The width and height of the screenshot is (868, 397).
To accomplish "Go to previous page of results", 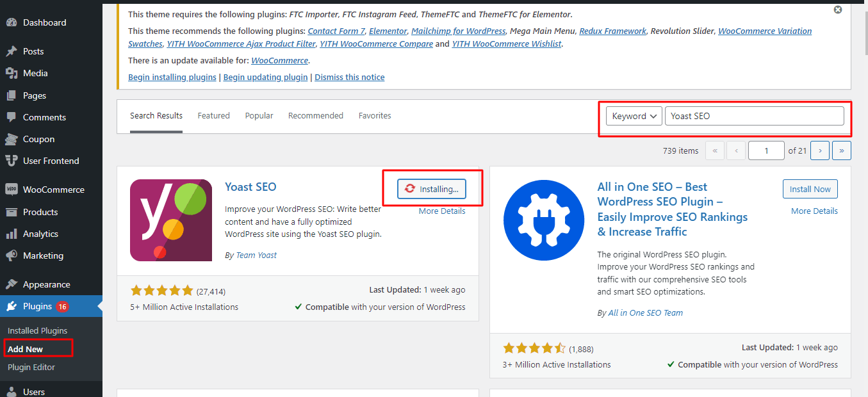I will click(x=737, y=150).
